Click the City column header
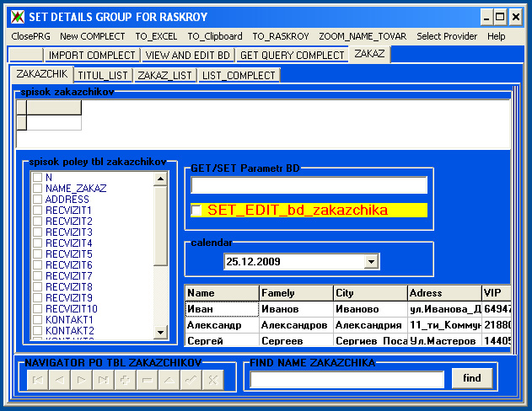The width and height of the screenshot is (532, 411). (370, 293)
